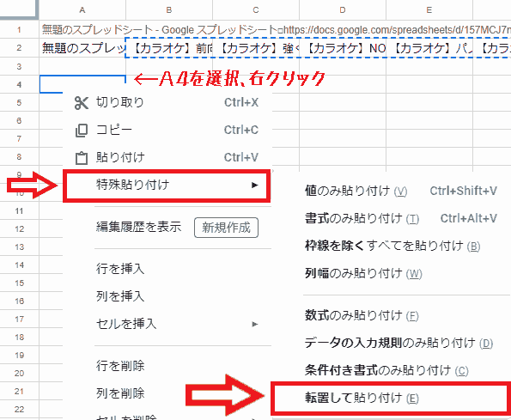Image resolution: width=511 pixels, height=420 pixels.
Task: Select row 4 header
Action: point(19,84)
